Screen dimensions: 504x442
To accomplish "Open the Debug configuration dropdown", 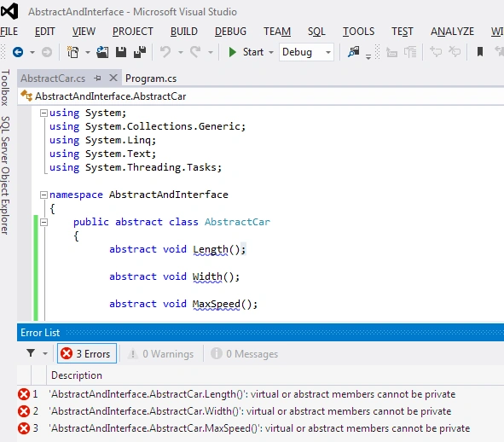I will (x=306, y=52).
